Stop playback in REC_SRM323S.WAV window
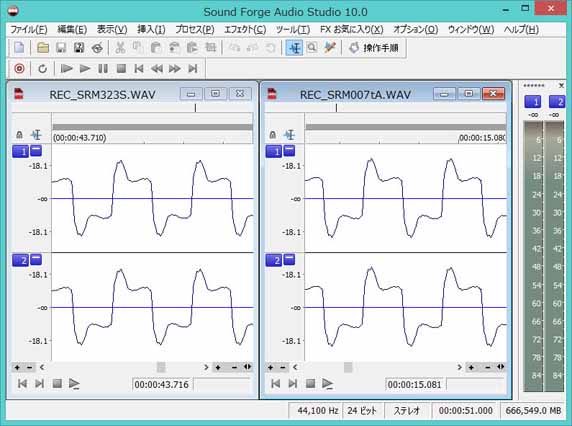The image size is (572, 426). 57,384
